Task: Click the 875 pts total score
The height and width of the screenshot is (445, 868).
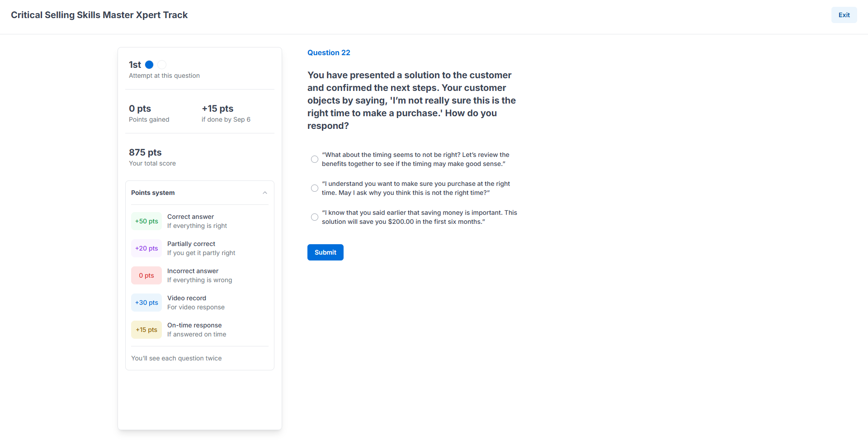Action: 145,152
